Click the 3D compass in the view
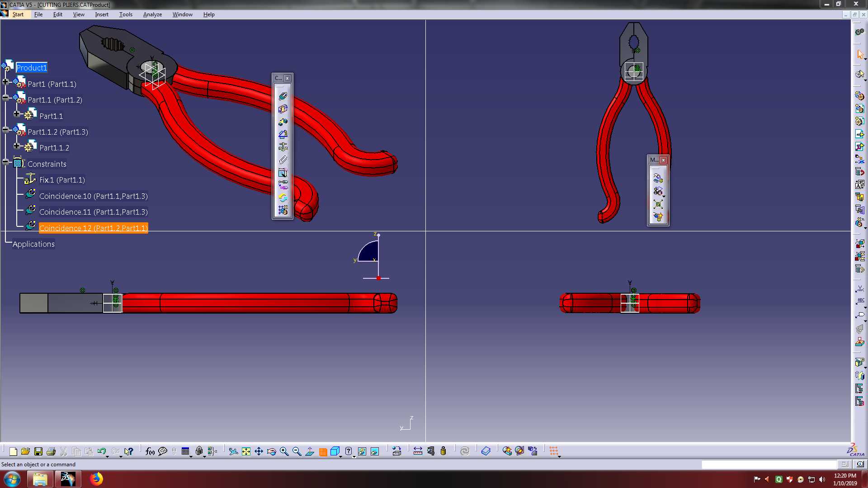 tap(372, 257)
